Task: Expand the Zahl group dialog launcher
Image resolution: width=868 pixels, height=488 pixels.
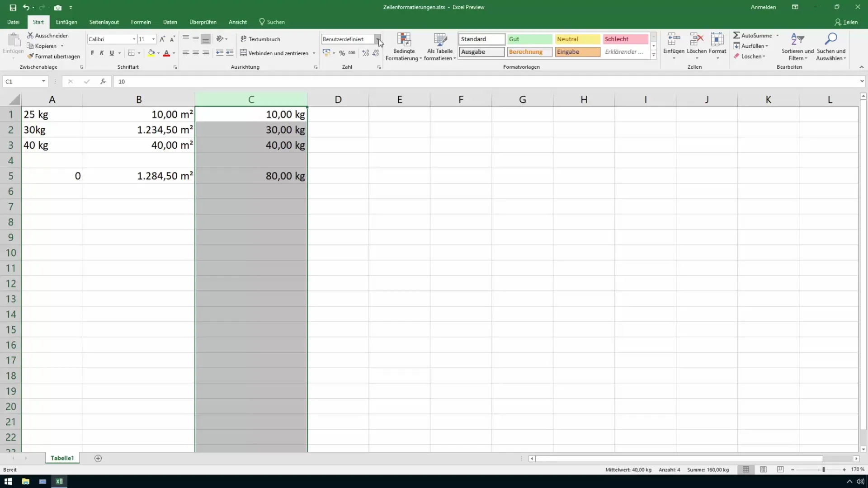Action: coord(380,67)
